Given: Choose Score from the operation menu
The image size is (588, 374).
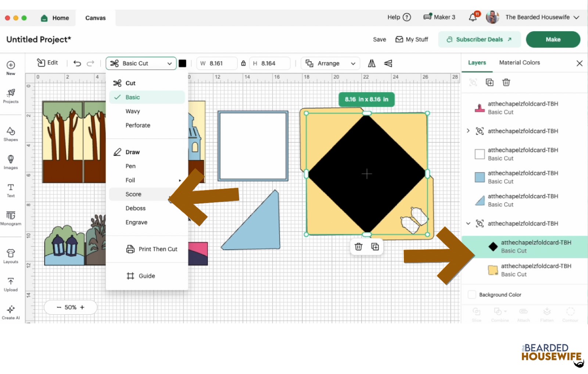Looking at the screenshot, I should click(133, 194).
